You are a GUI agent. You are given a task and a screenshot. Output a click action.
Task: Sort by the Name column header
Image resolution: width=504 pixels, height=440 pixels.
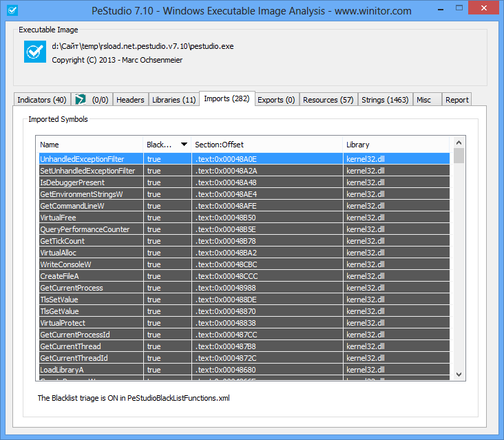[90, 145]
